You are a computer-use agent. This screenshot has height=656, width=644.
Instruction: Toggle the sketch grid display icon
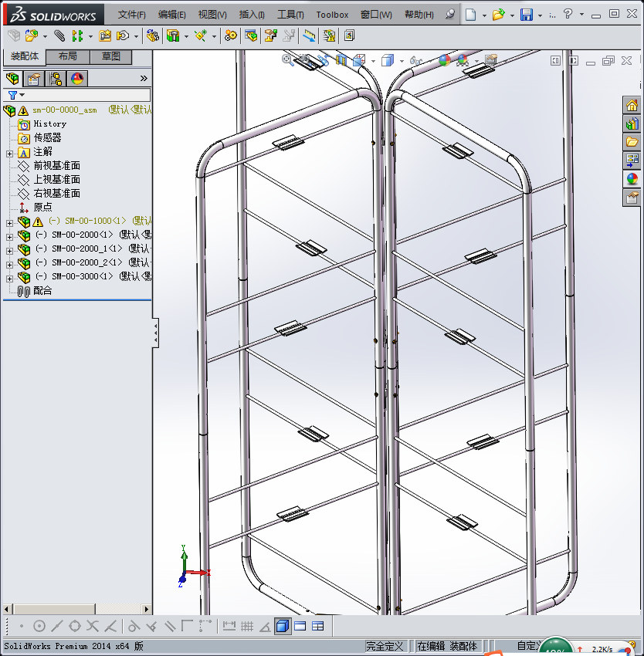pos(247,626)
